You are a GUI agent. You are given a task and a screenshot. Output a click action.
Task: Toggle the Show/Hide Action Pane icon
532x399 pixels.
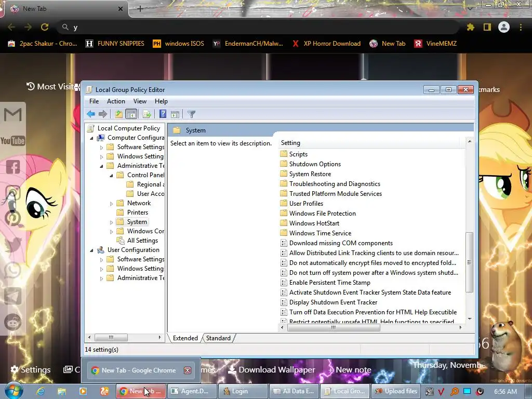(x=175, y=114)
